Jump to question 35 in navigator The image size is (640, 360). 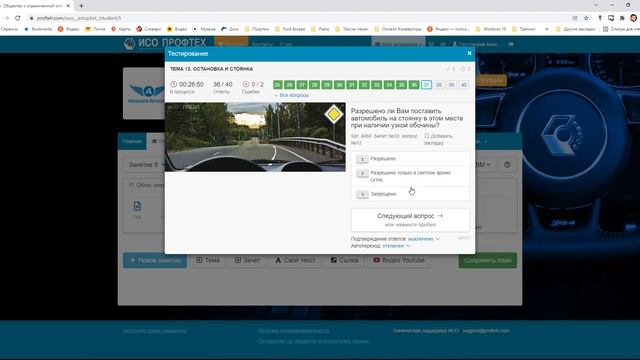click(402, 84)
